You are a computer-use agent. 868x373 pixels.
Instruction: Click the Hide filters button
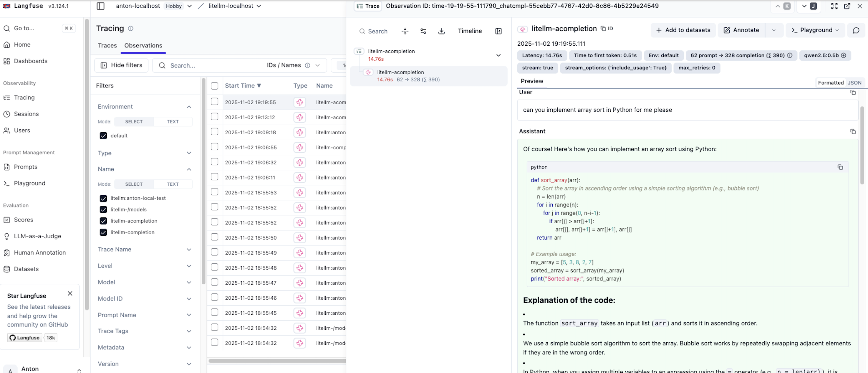coord(121,65)
